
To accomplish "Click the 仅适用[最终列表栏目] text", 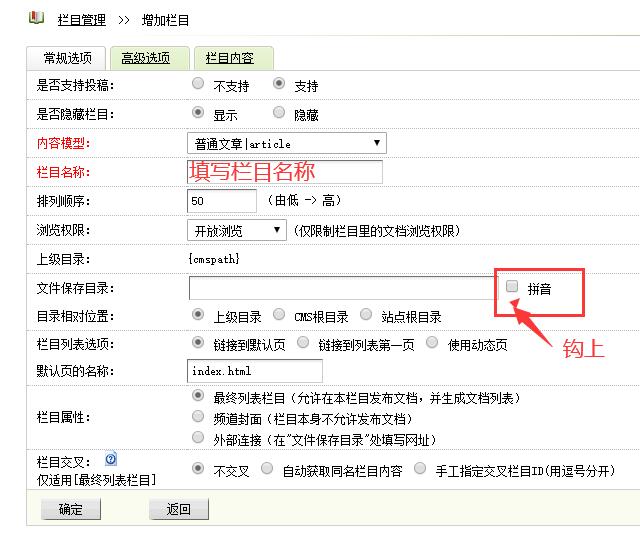I will click(96, 480).
